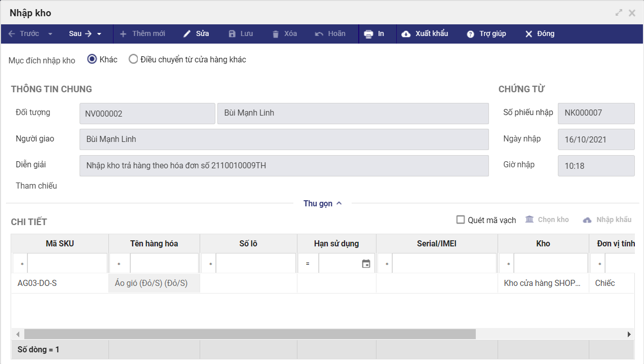Click the horizontal scrollbar of detail grid

250,334
